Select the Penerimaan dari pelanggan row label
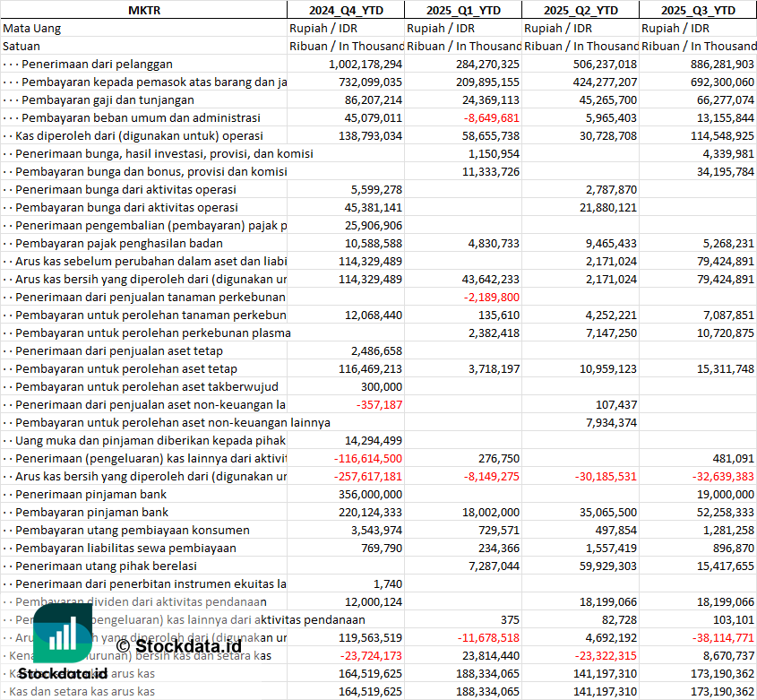 97,64
